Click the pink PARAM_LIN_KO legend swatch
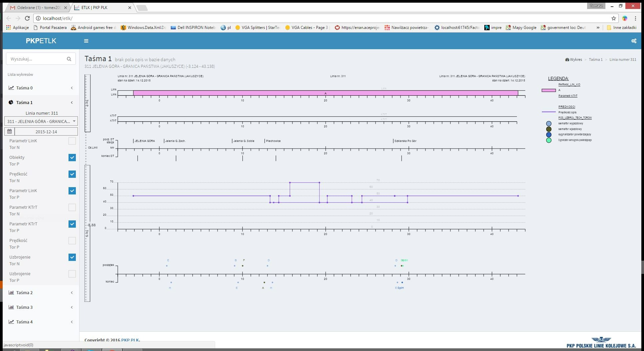The width and height of the screenshot is (644, 351). pos(549,90)
